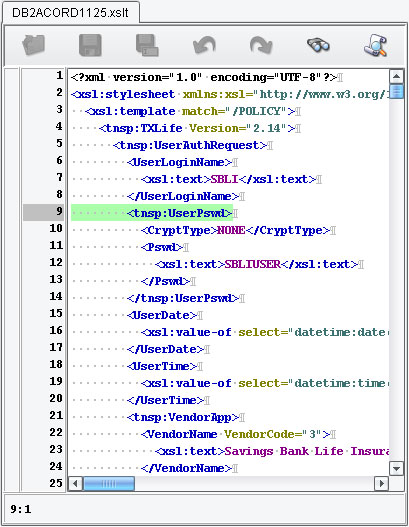Click the 9:1 cursor position status
Viewport: 409px width, 527px height.
(x=21, y=509)
